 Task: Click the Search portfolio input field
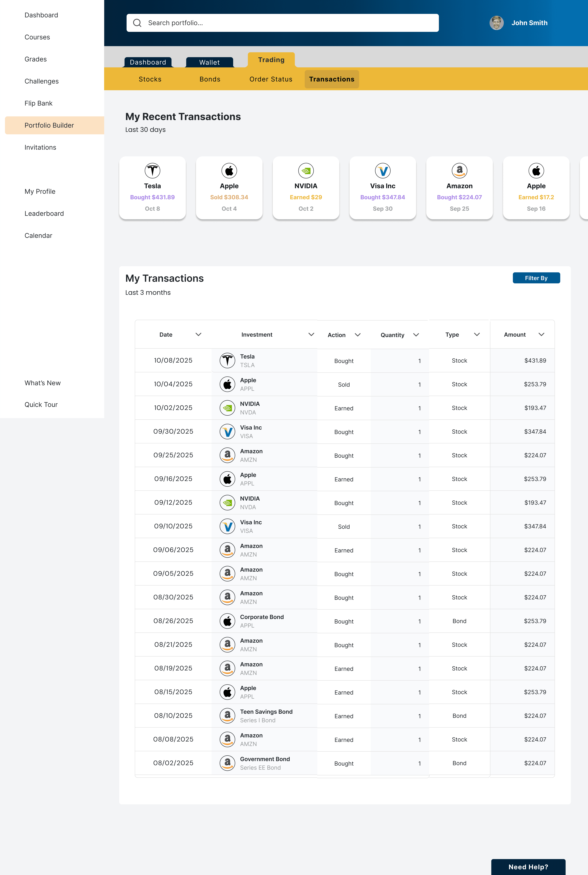point(289,23)
